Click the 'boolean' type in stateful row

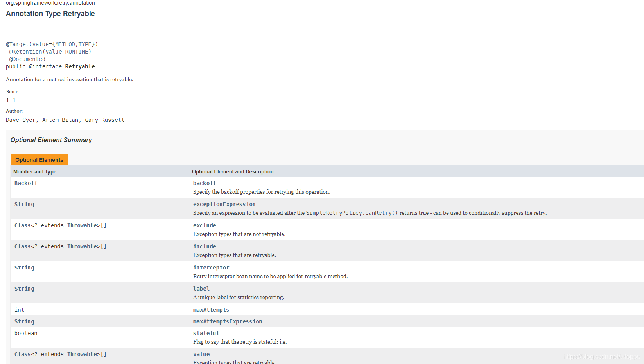(x=26, y=333)
